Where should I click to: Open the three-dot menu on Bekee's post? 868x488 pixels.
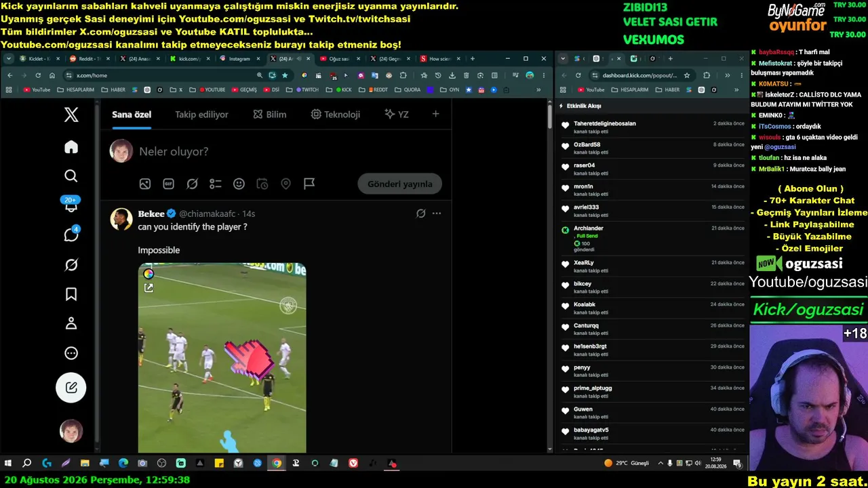(x=437, y=213)
